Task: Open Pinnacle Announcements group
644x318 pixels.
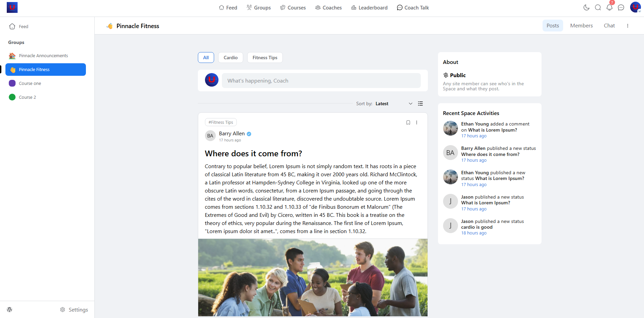Action: [43, 55]
